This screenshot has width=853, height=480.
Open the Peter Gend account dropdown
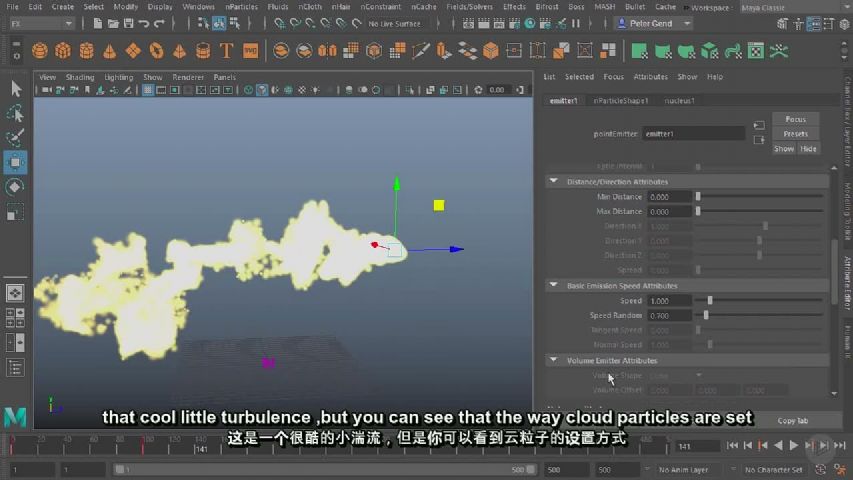tap(653, 24)
